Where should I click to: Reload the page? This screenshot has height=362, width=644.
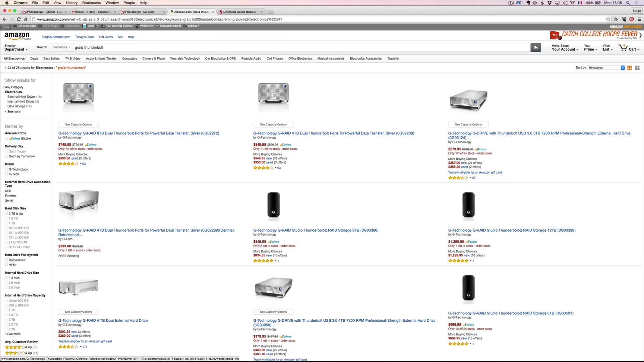point(19,19)
